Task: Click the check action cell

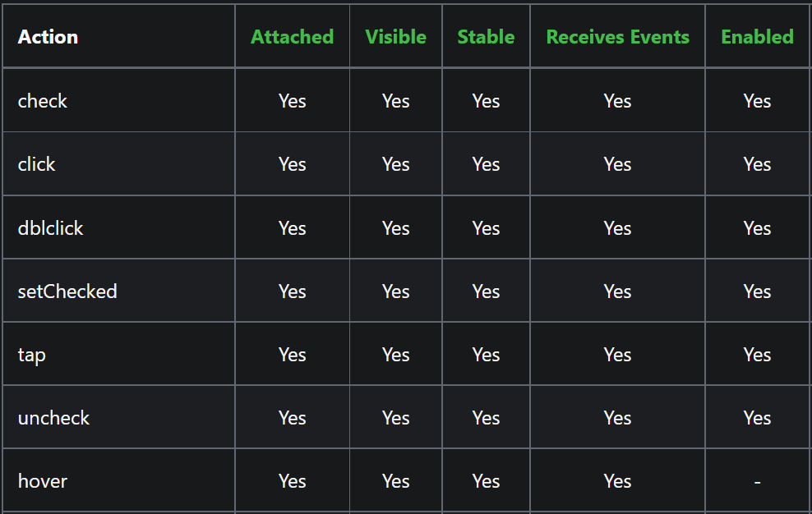Action: tap(43, 101)
